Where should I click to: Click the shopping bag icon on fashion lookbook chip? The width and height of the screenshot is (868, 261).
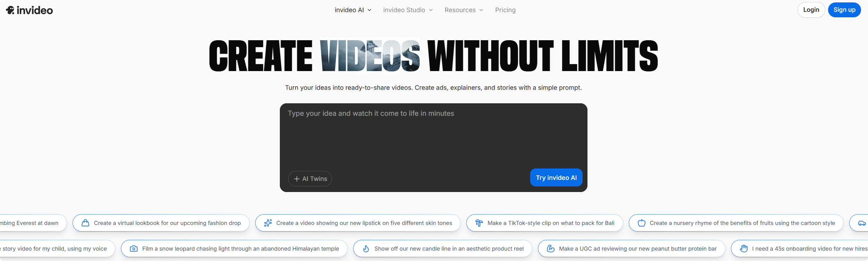pos(85,223)
